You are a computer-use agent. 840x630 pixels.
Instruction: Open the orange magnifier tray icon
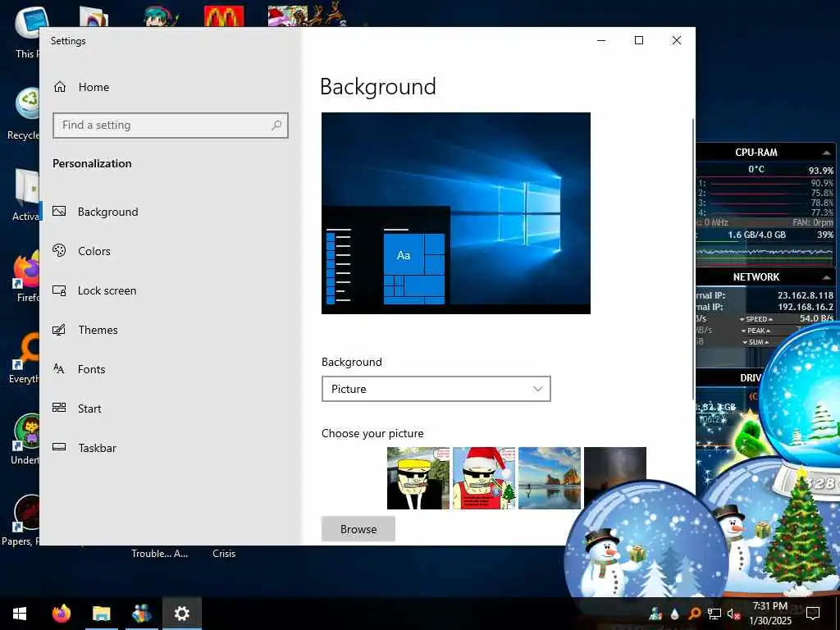(x=694, y=614)
